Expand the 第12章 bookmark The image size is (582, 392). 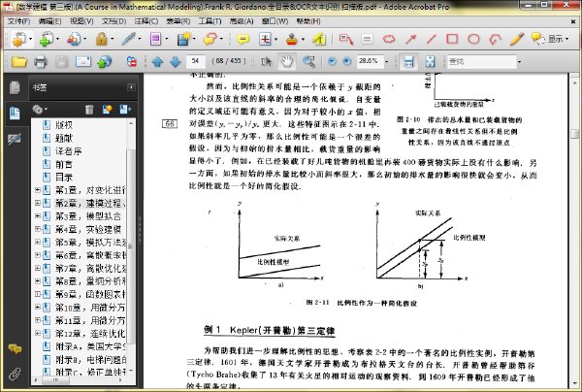pyautogui.click(x=38, y=333)
